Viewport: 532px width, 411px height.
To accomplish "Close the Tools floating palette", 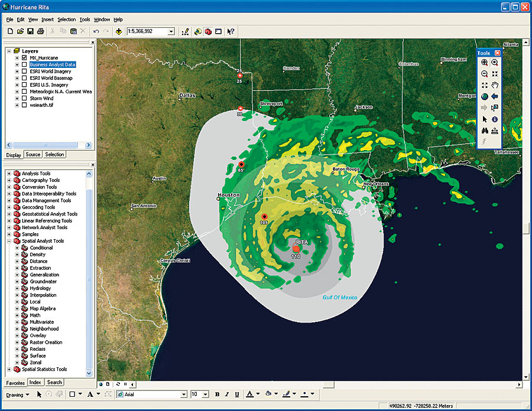I will pyautogui.click(x=497, y=53).
